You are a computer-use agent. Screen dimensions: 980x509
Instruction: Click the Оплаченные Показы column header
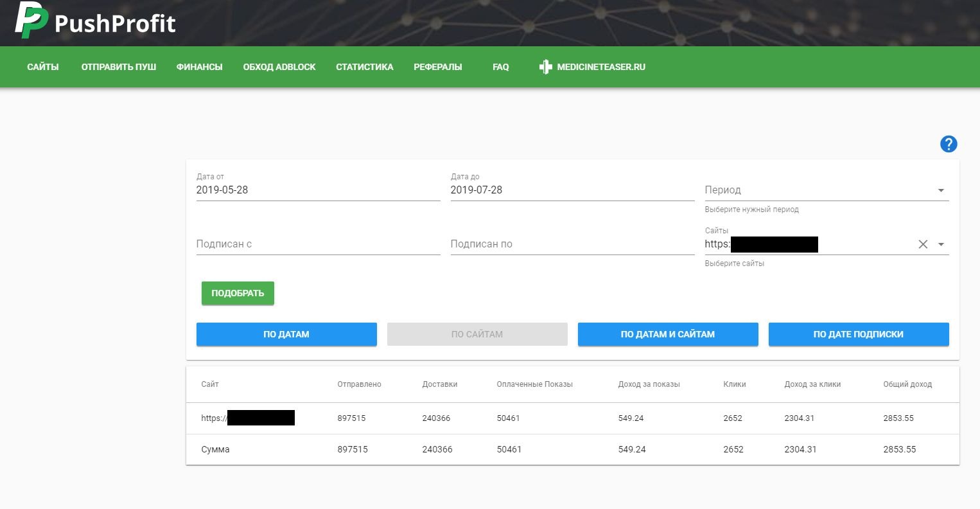click(x=534, y=384)
